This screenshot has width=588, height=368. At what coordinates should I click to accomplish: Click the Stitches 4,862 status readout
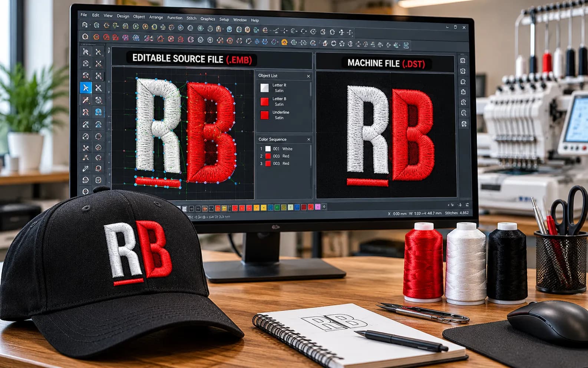coord(457,213)
